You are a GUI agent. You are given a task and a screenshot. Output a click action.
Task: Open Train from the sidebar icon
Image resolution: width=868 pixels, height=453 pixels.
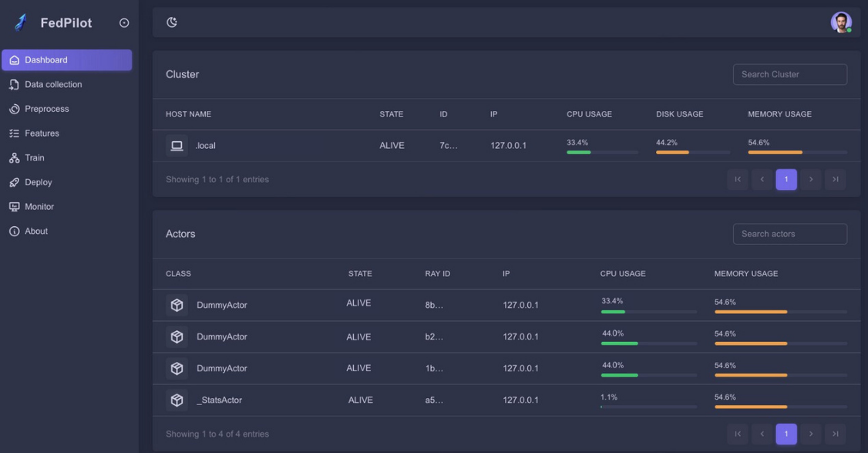coord(13,157)
